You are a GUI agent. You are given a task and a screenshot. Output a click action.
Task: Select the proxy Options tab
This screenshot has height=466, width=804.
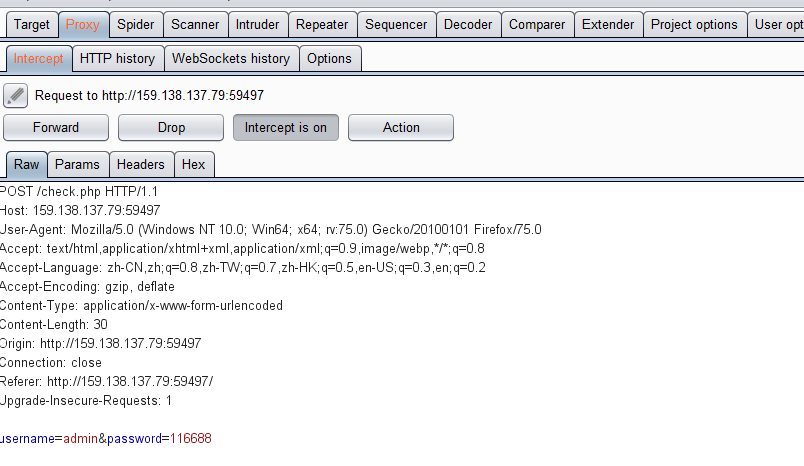330,58
